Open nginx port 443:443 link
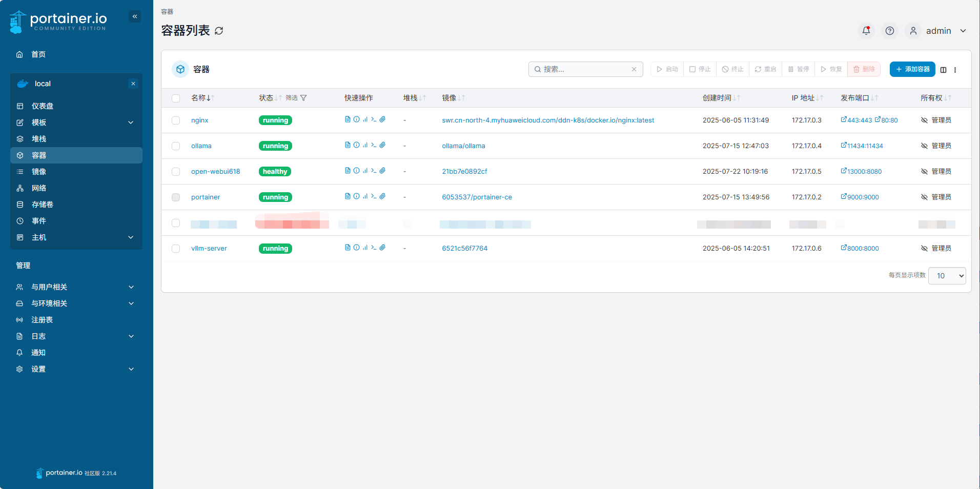Image resolution: width=980 pixels, height=489 pixels. click(856, 120)
